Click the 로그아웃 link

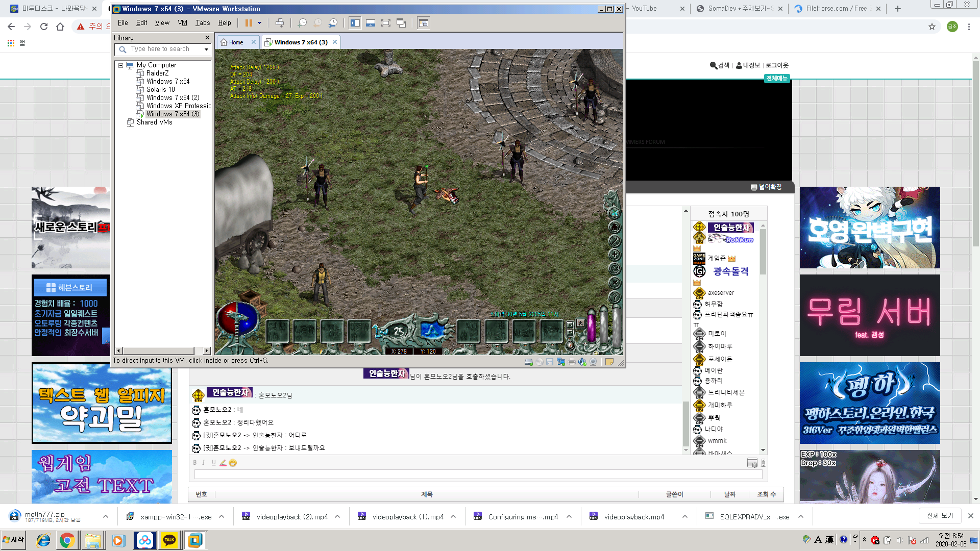777,65
